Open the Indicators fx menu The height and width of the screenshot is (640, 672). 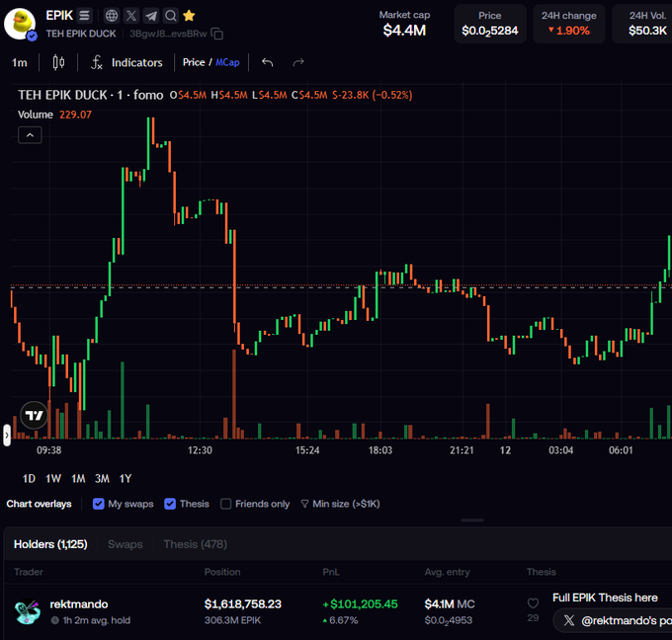pyautogui.click(x=126, y=62)
